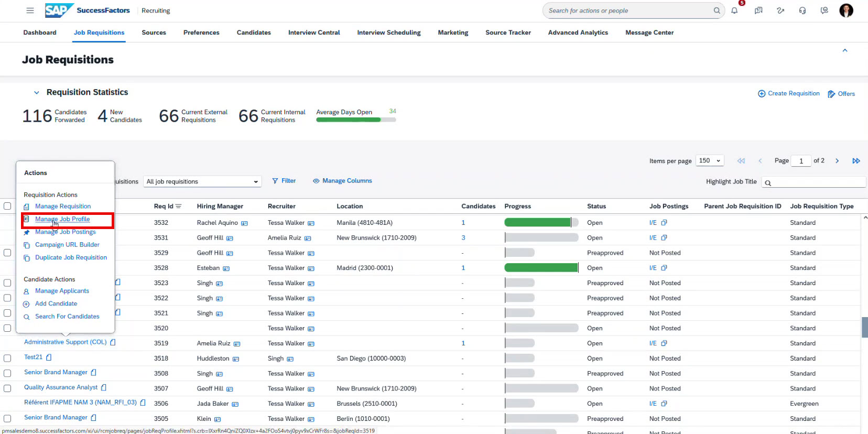Go to the last page arrow icon

856,161
